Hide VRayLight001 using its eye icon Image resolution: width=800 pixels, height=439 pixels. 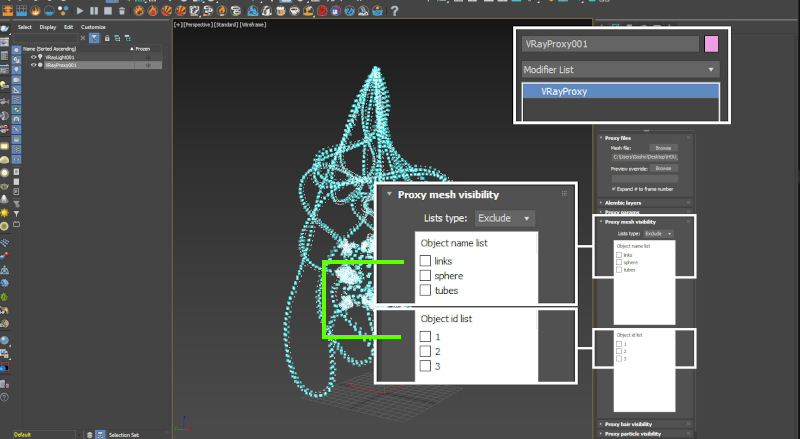tap(33, 57)
